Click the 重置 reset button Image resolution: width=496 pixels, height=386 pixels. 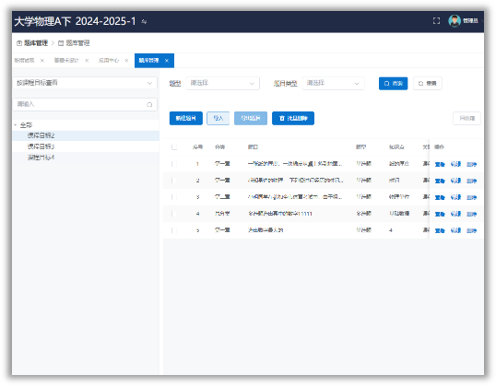[x=428, y=83]
